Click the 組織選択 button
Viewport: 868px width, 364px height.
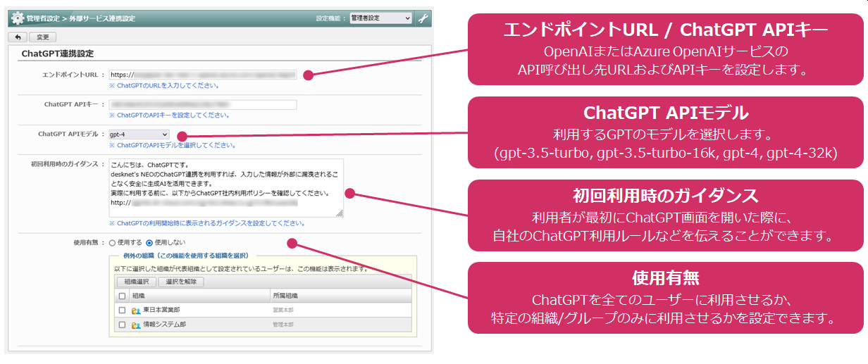(x=136, y=282)
